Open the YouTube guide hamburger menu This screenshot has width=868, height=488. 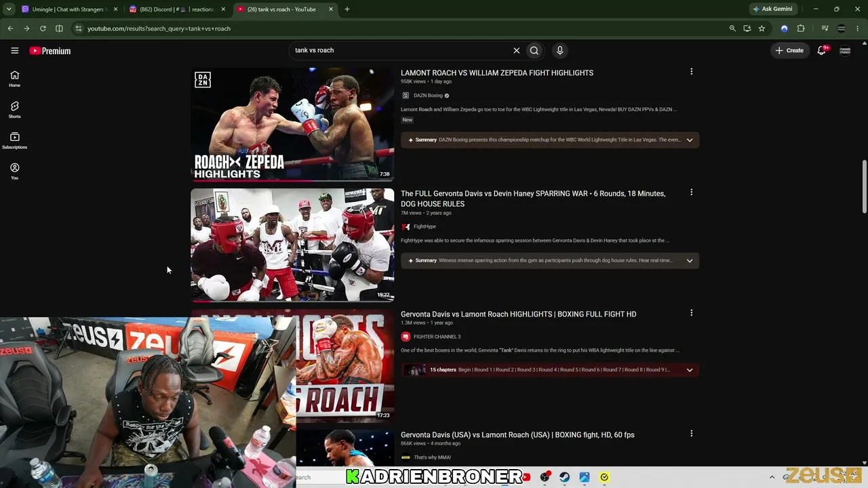click(14, 50)
